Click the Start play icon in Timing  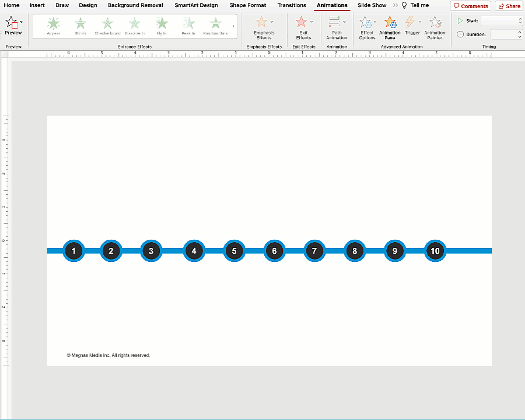(x=460, y=21)
